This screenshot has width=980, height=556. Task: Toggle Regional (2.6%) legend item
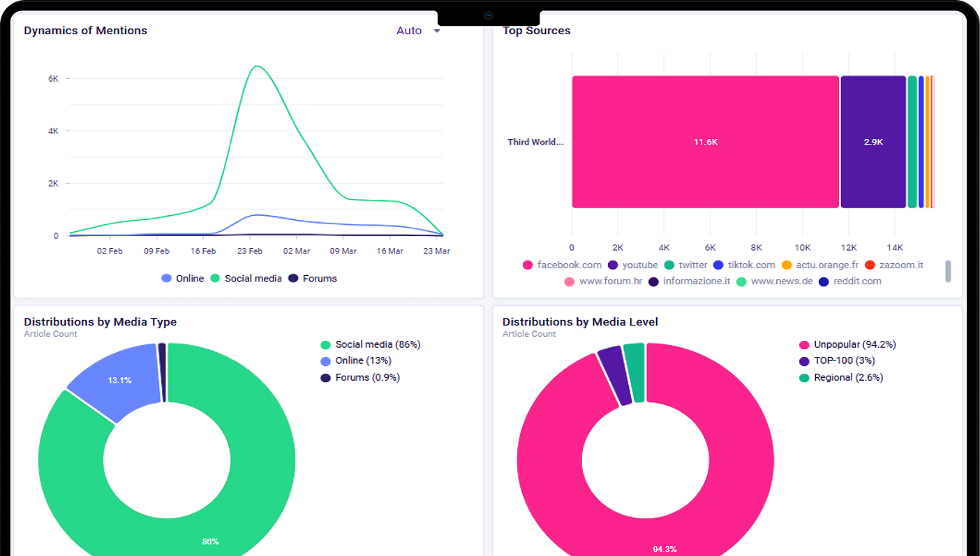click(x=841, y=377)
